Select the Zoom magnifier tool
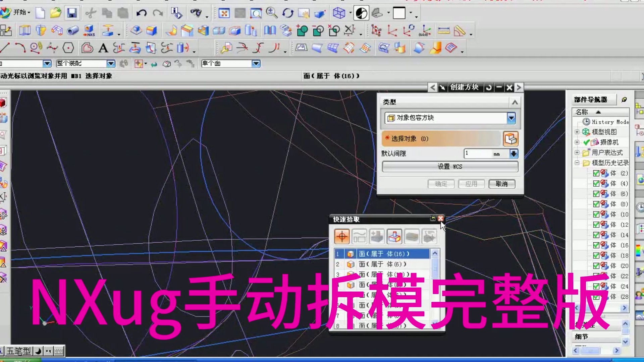The image size is (644, 362). [272, 13]
